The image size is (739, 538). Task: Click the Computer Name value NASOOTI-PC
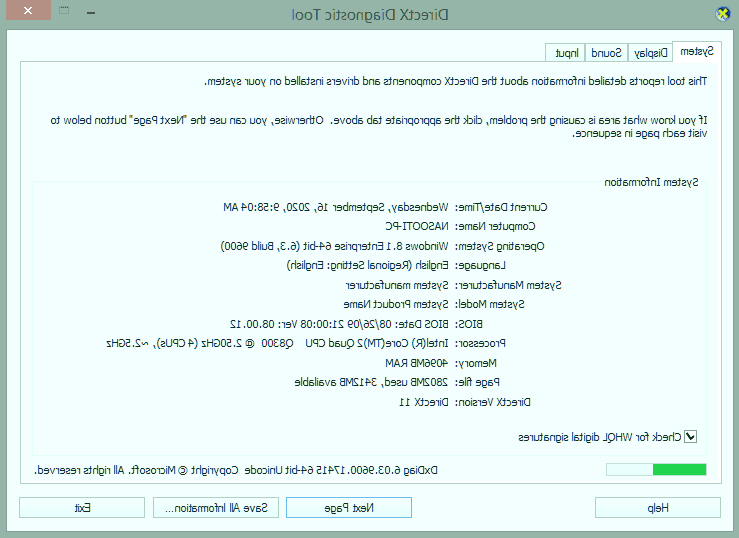(x=413, y=226)
